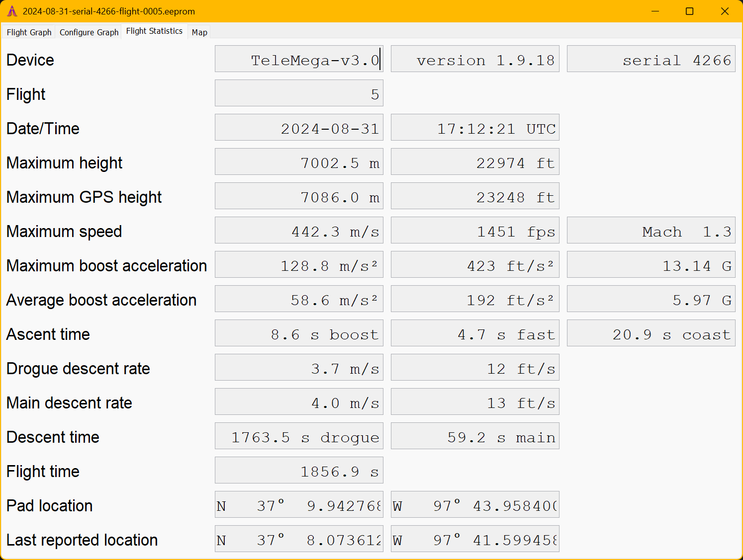743x560 pixels.
Task: Maximize the application window
Action: coord(689,11)
